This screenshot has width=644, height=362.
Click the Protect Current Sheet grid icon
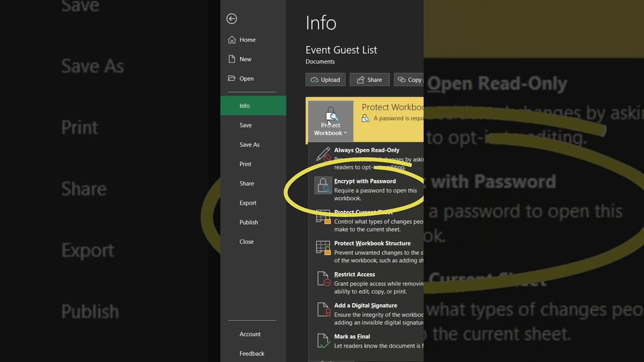323,217
